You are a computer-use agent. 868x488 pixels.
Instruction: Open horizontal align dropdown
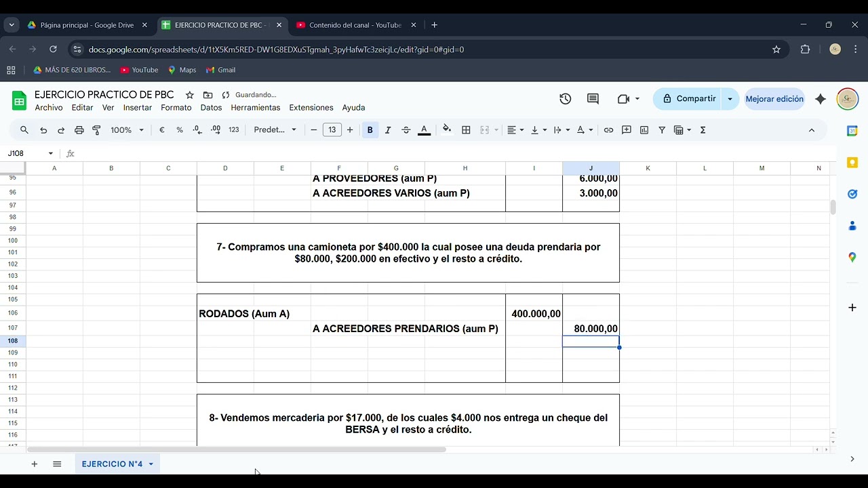tap(516, 130)
